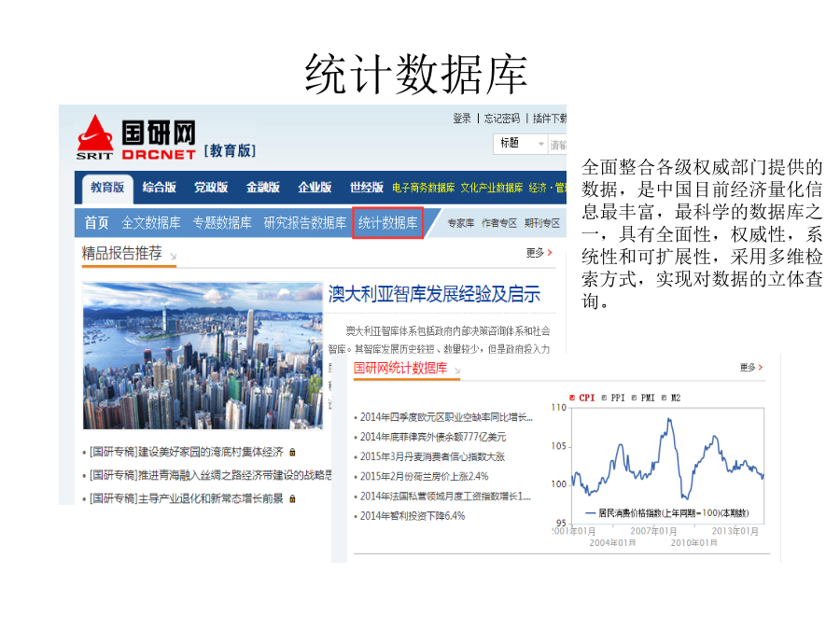Open 电子商务数据库 link
The height and width of the screenshot is (630, 840).
point(423,188)
